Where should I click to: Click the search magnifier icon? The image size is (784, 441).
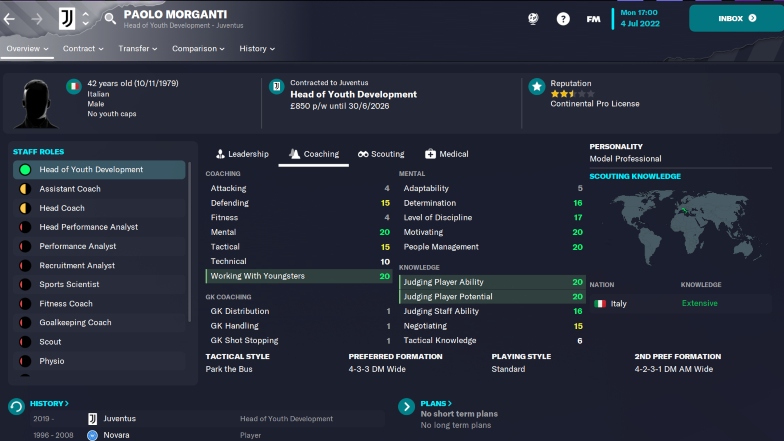pyautogui.click(x=110, y=18)
